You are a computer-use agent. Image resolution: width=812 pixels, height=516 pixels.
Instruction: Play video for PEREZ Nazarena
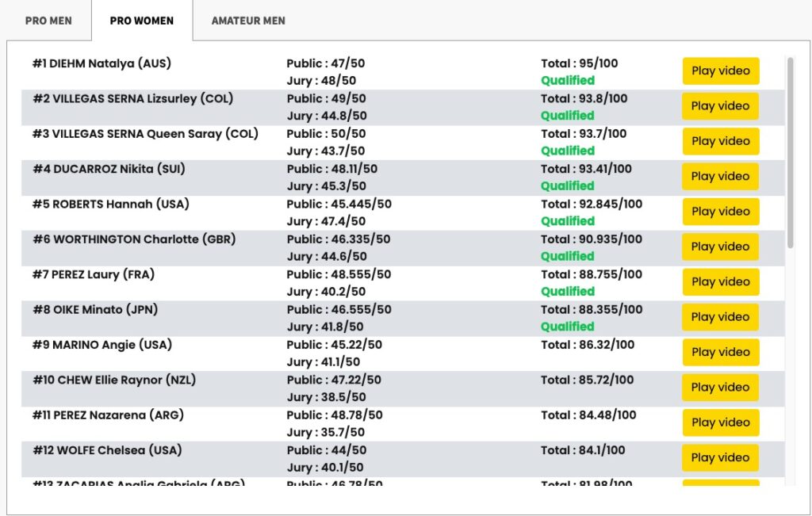coord(720,422)
